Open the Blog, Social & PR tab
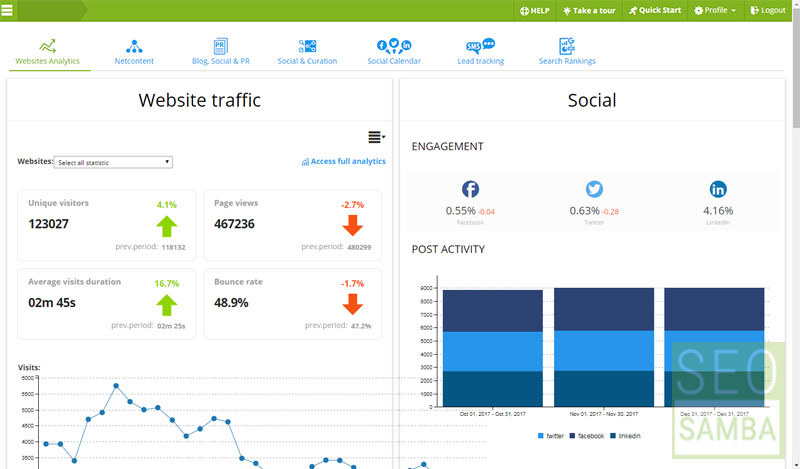 tap(221, 53)
